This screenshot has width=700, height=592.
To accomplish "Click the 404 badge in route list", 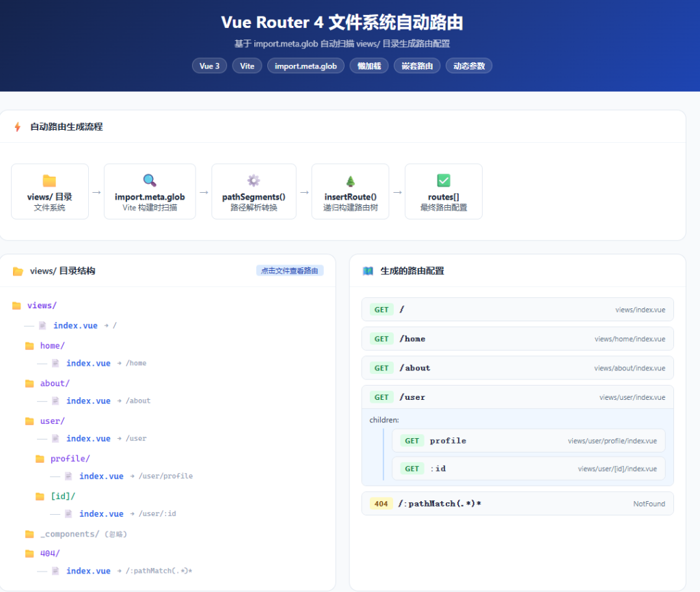I will [x=381, y=504].
